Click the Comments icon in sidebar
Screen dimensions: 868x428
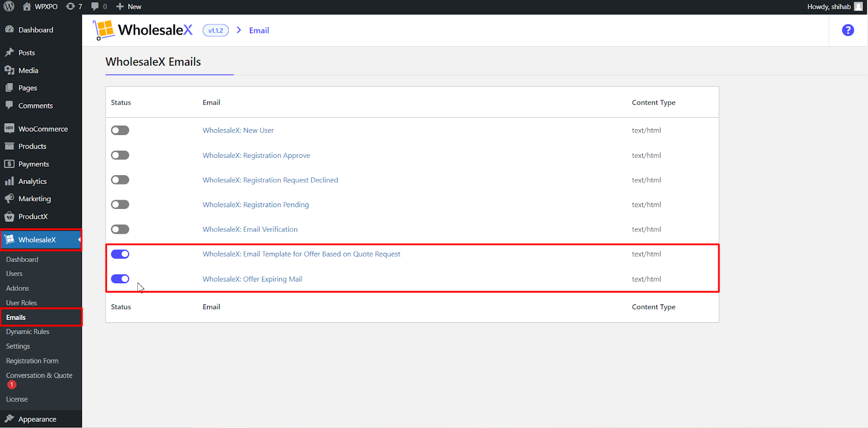click(x=9, y=105)
